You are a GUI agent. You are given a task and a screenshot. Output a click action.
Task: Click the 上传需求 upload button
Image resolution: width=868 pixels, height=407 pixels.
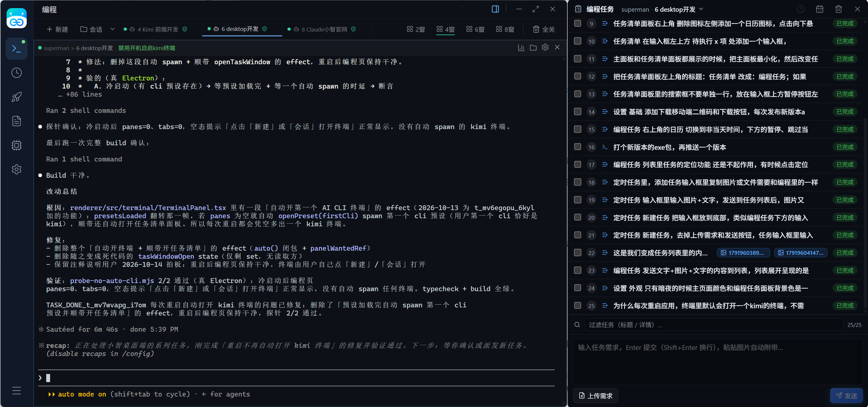pos(595,396)
